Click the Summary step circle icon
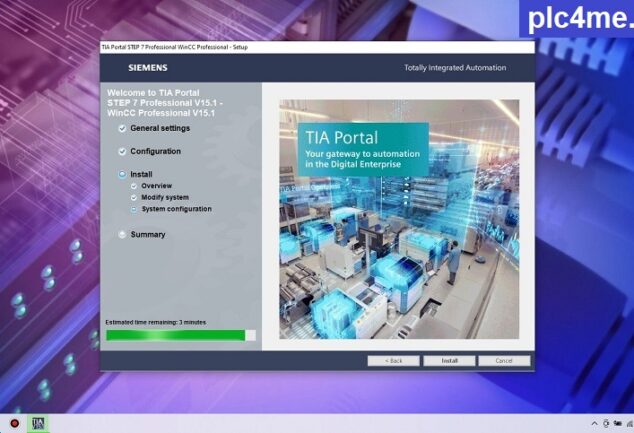The height and width of the screenshot is (433, 634). point(122,235)
